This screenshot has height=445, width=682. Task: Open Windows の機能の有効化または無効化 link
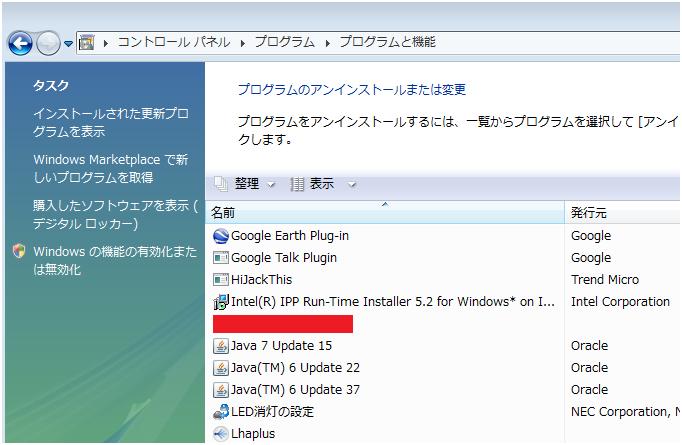coord(115,261)
